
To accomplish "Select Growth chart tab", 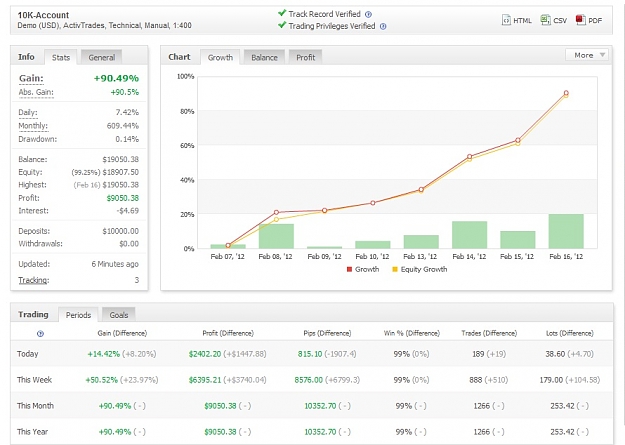I will pyautogui.click(x=220, y=57).
